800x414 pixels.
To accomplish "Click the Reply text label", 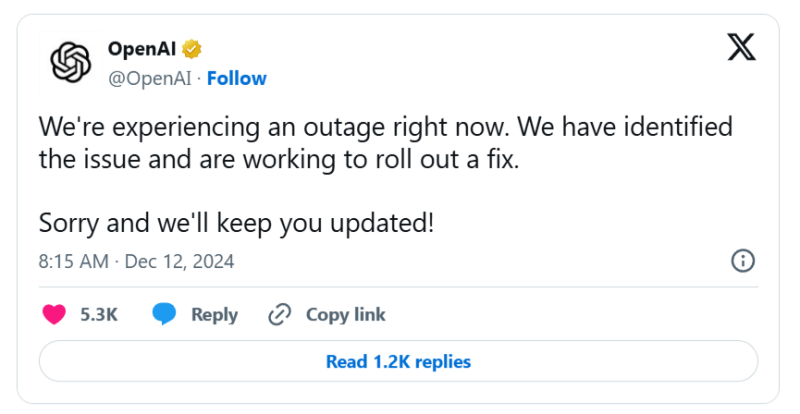I will [x=214, y=314].
